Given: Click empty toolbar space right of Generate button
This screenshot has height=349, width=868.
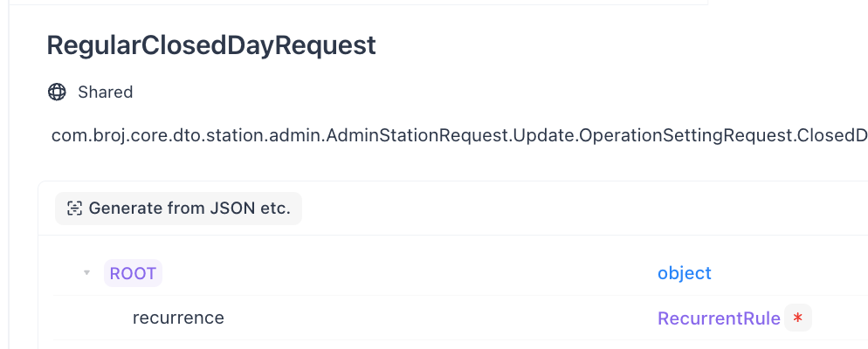Looking at the screenshot, I should click(568, 209).
